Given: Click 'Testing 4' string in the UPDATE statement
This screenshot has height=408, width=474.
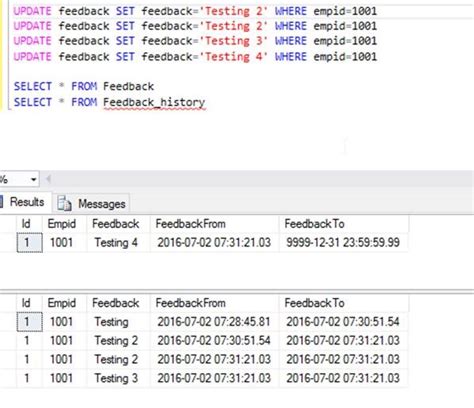Looking at the screenshot, I should (233, 57).
